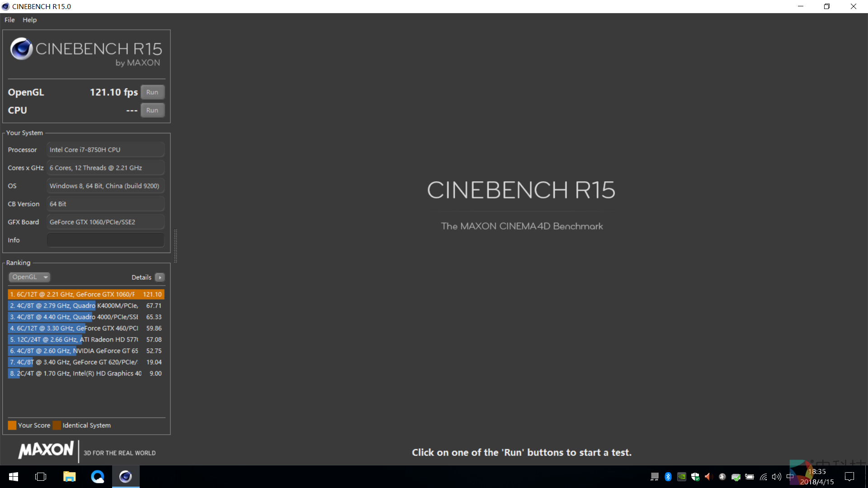Open the File menu
The image size is (868, 488).
tap(9, 20)
